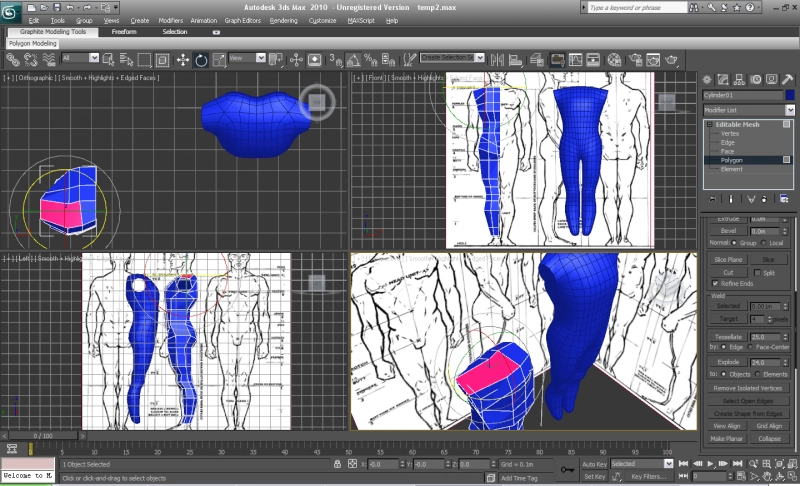The width and height of the screenshot is (800, 486).
Task: Click the Slice Plane button
Action: click(x=727, y=259)
